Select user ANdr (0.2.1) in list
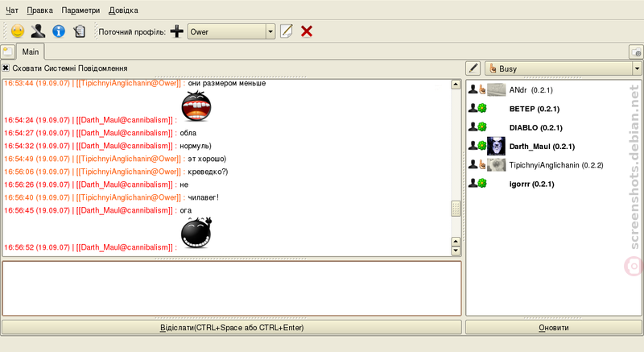The width and height of the screenshot is (644, 352). (x=531, y=90)
